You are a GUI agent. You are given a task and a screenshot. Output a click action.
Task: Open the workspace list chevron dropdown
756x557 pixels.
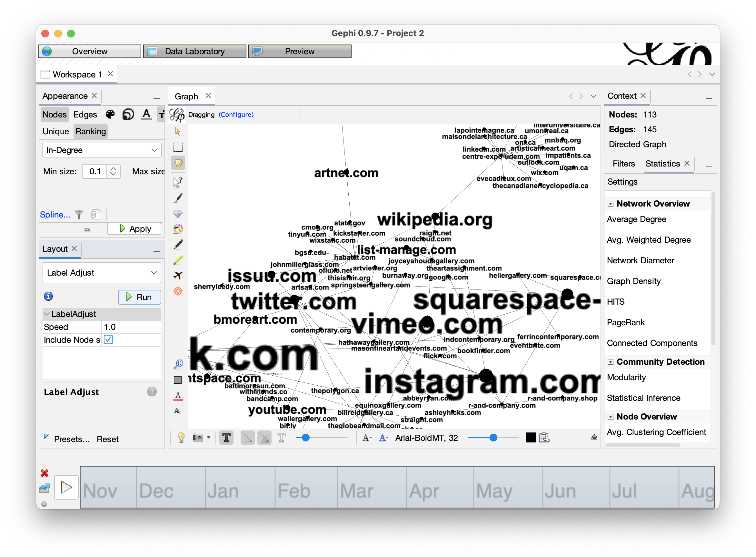[x=711, y=74]
